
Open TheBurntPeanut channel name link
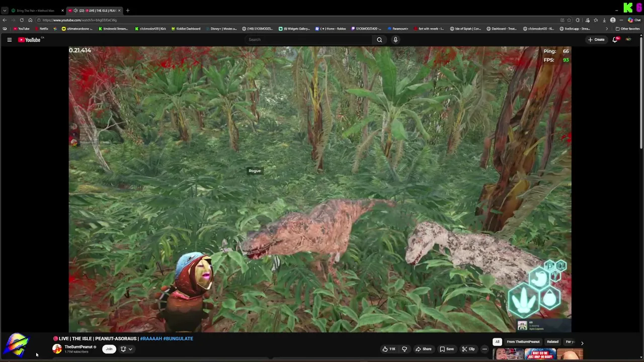click(78, 347)
